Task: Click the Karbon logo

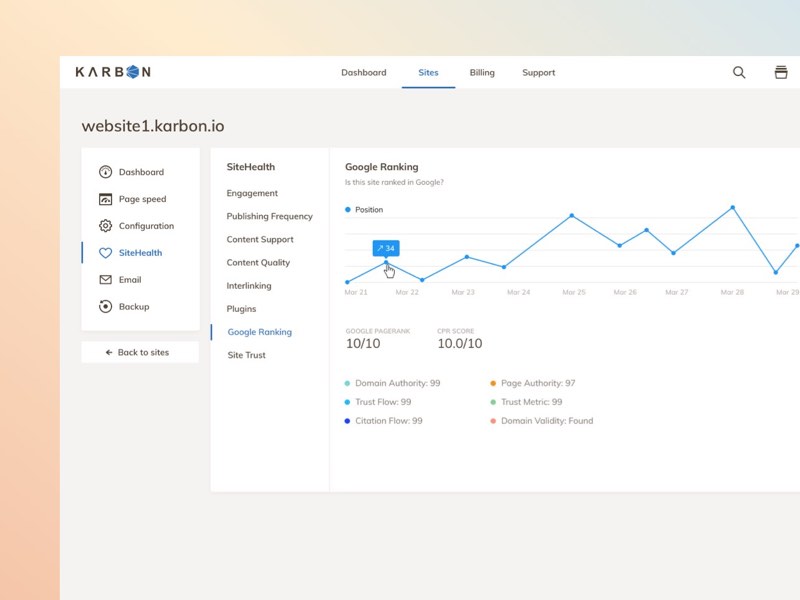Action: [113, 72]
